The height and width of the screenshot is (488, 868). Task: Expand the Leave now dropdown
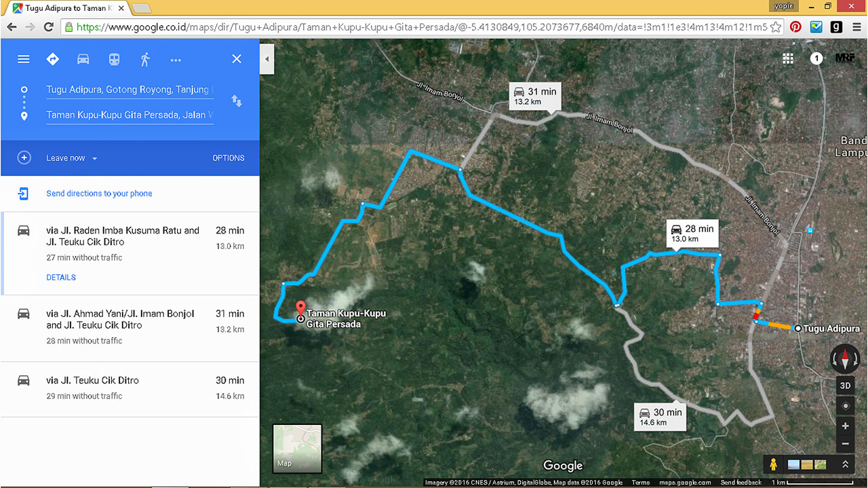[72, 158]
